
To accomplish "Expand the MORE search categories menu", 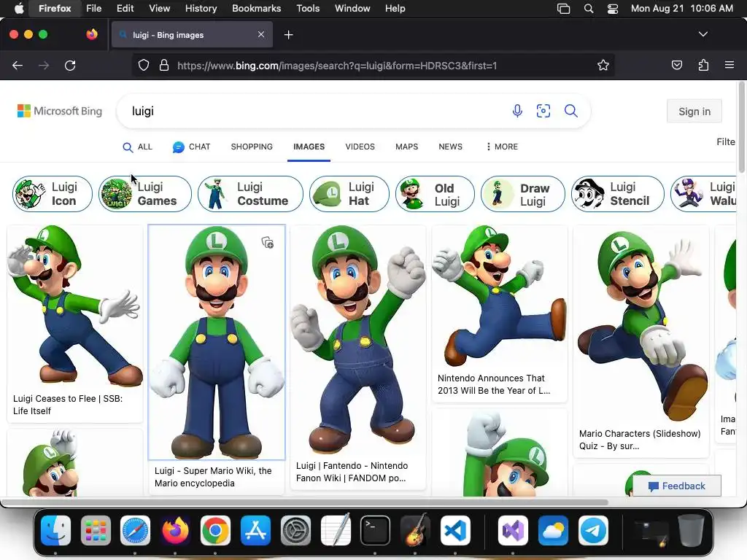I will click(502, 147).
